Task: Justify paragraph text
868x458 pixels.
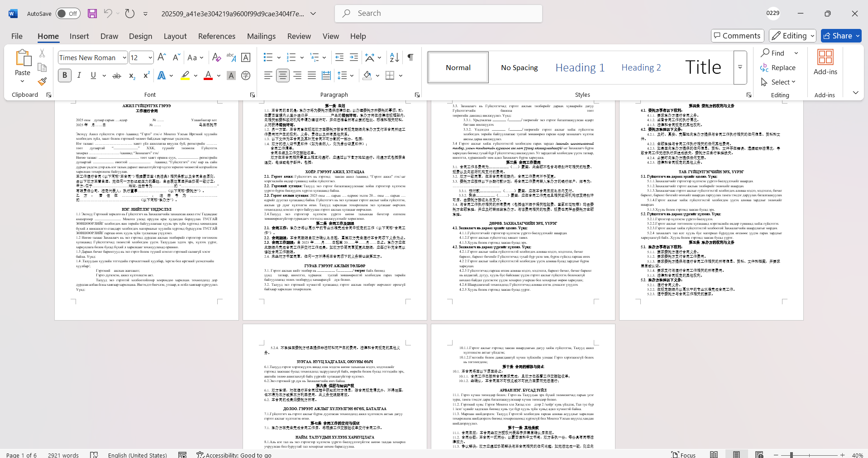Action: [312, 76]
